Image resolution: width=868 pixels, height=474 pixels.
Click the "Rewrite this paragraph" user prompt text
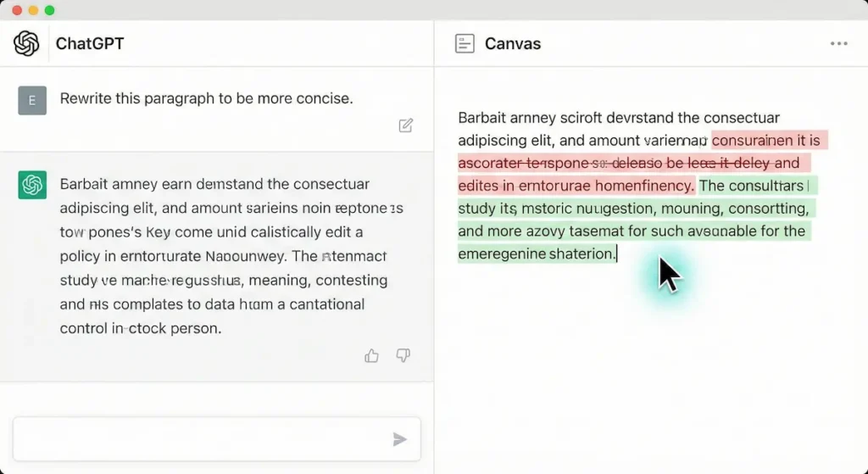(x=206, y=98)
